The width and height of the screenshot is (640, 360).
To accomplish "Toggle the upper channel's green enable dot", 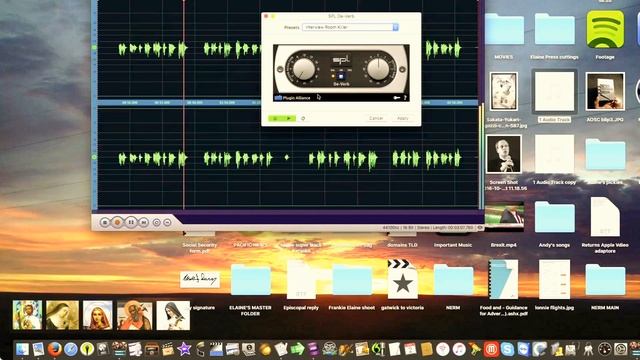I will (94, 47).
